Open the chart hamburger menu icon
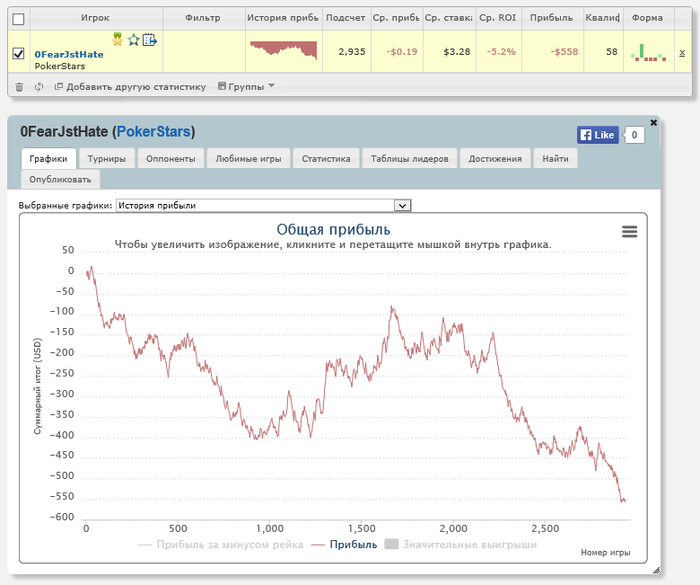700x585 pixels. click(x=629, y=231)
